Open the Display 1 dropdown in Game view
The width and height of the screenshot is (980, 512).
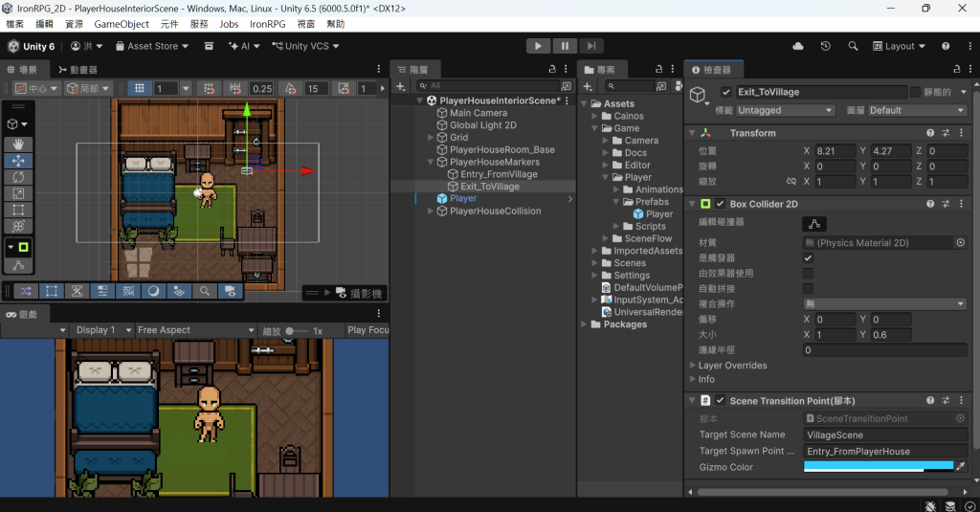(x=100, y=330)
